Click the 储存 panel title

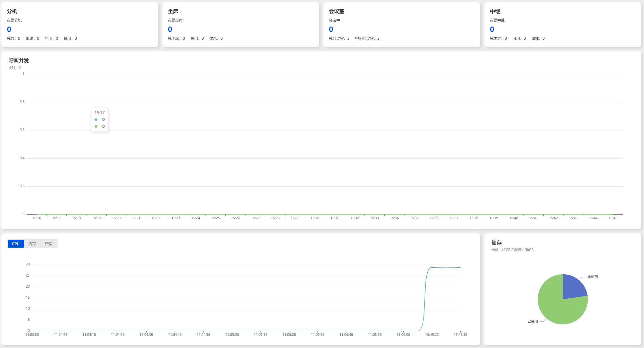(x=497, y=243)
